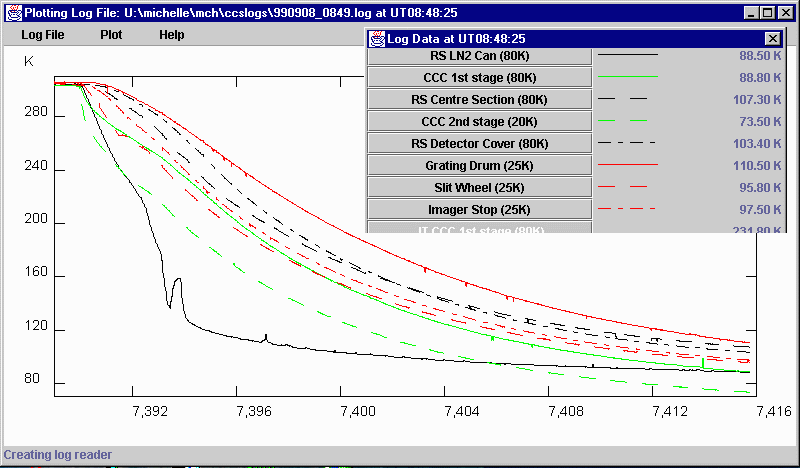Open the Plot menu
This screenshot has height=468, width=800.
click(x=111, y=35)
